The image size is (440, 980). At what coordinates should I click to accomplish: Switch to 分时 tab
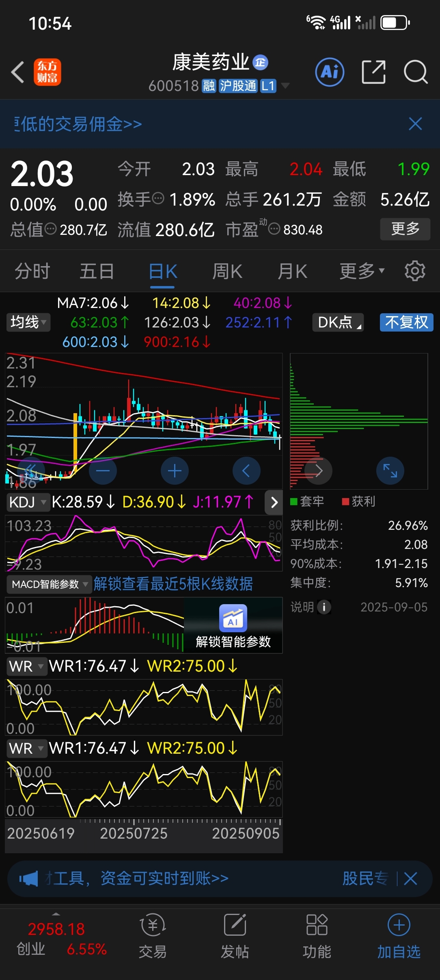click(x=32, y=271)
